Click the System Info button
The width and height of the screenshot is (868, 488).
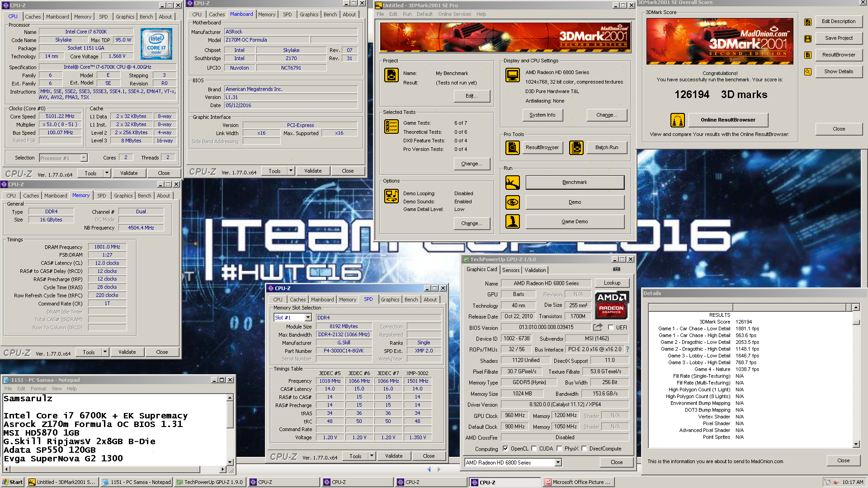point(542,115)
